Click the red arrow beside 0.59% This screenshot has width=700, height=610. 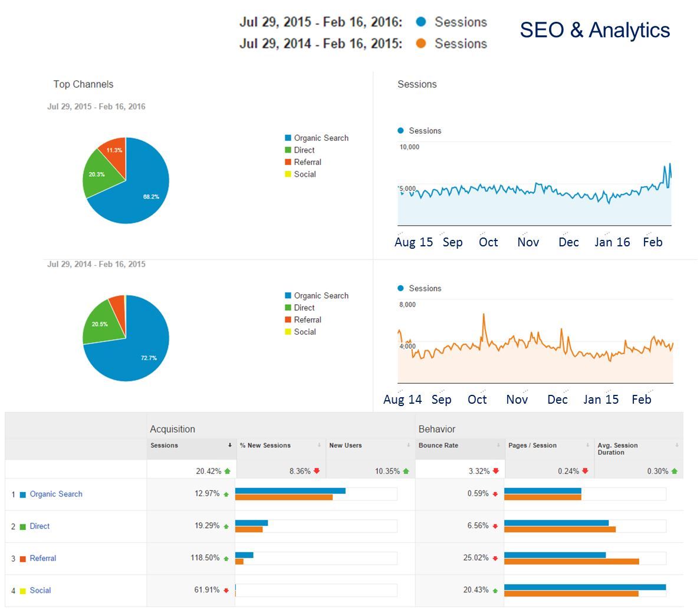495,494
